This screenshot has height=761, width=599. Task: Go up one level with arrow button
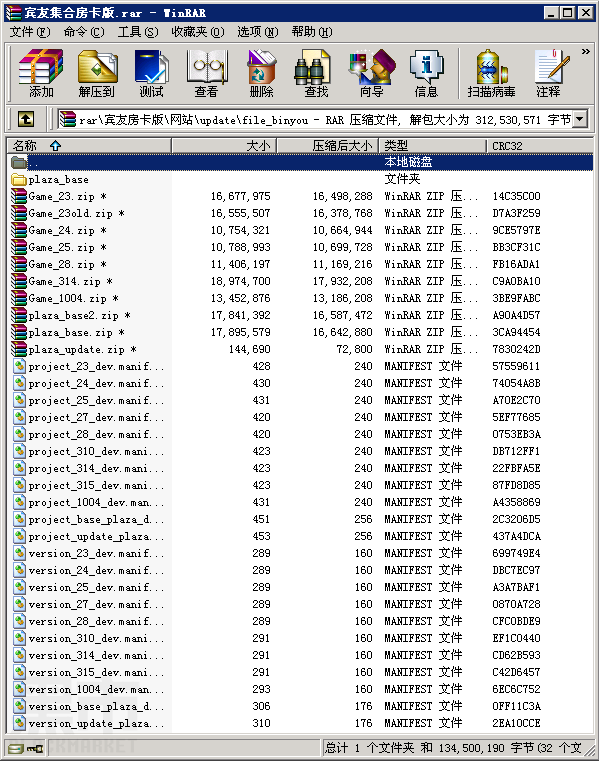coord(26,118)
